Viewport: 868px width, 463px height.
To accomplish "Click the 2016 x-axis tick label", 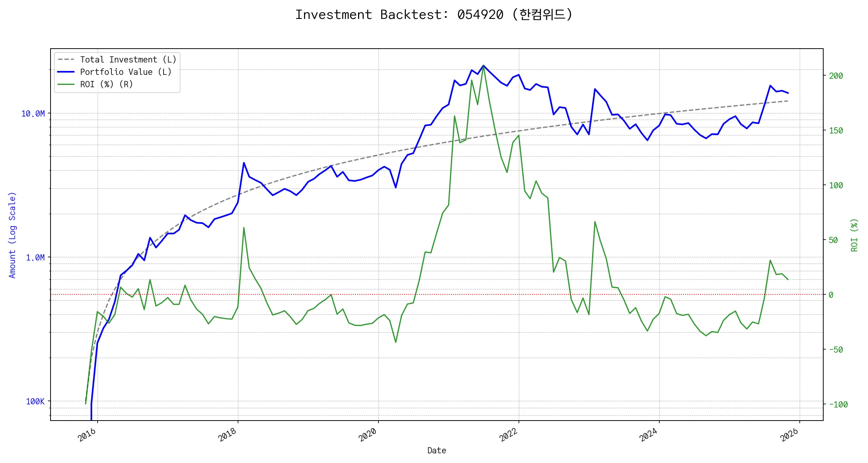I will [87, 435].
